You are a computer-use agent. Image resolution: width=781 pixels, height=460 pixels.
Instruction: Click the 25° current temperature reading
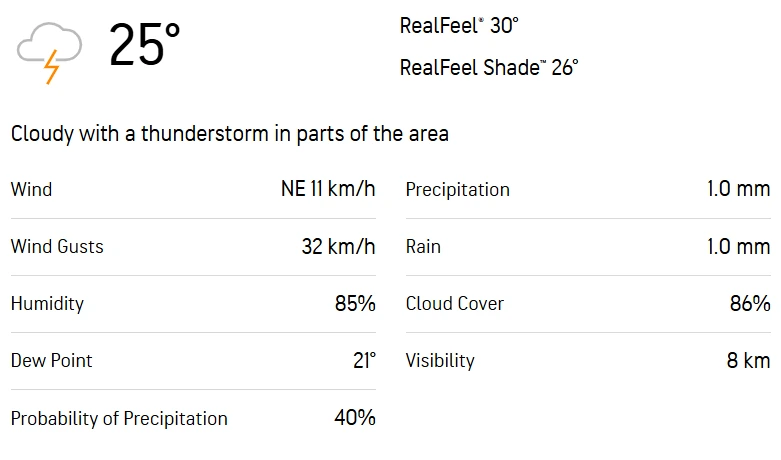(x=144, y=46)
